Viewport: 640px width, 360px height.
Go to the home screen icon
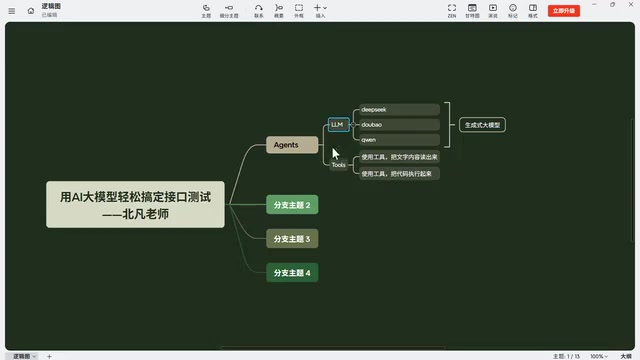(x=31, y=11)
